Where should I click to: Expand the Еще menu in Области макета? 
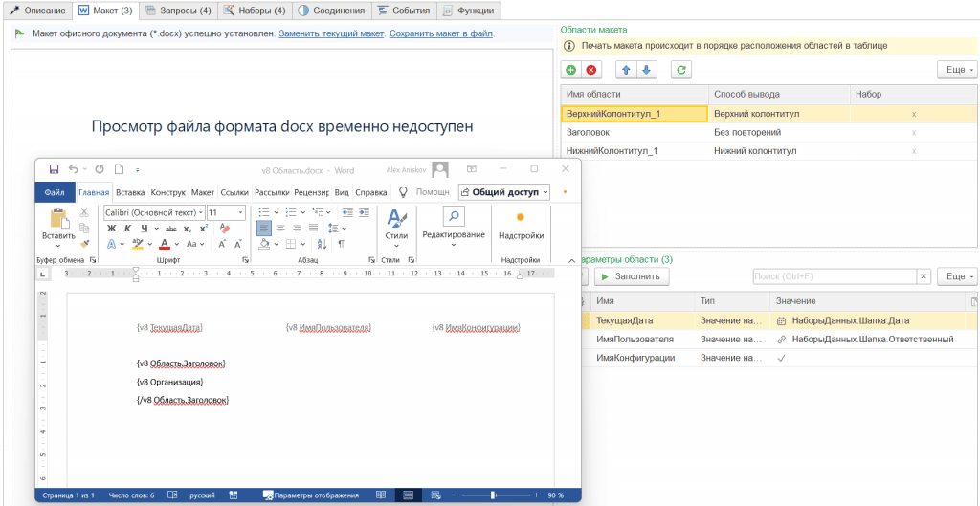pyautogui.click(x=956, y=70)
